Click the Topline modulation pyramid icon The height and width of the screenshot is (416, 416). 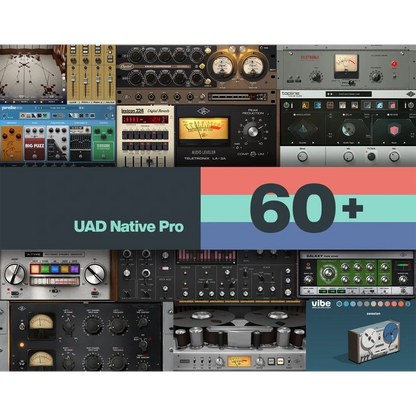[x=302, y=130]
